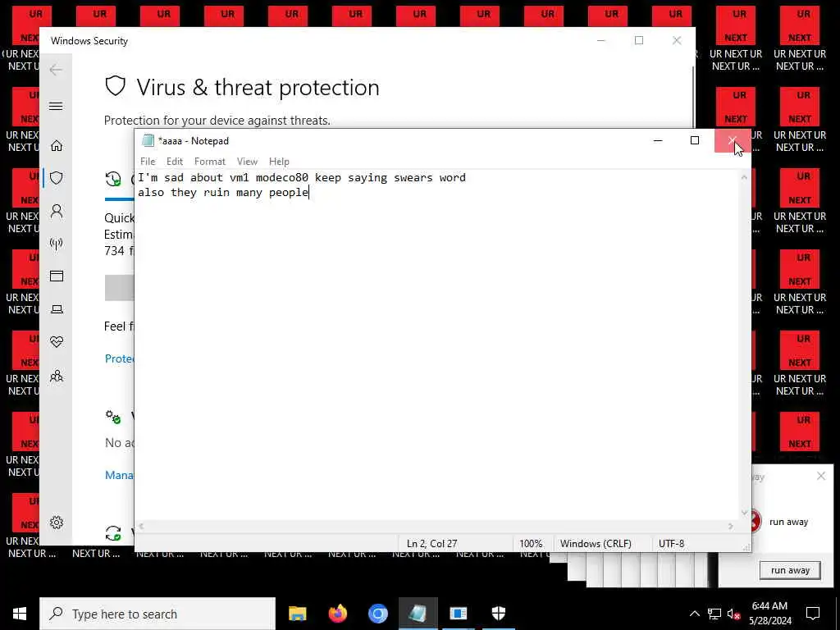The height and width of the screenshot is (630, 840).
Task: Open Windows Security hamburger navigation menu
Action: click(56, 106)
